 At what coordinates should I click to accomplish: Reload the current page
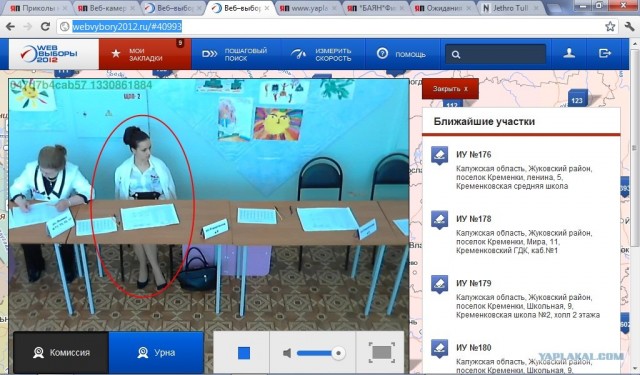pyautogui.click(x=45, y=27)
